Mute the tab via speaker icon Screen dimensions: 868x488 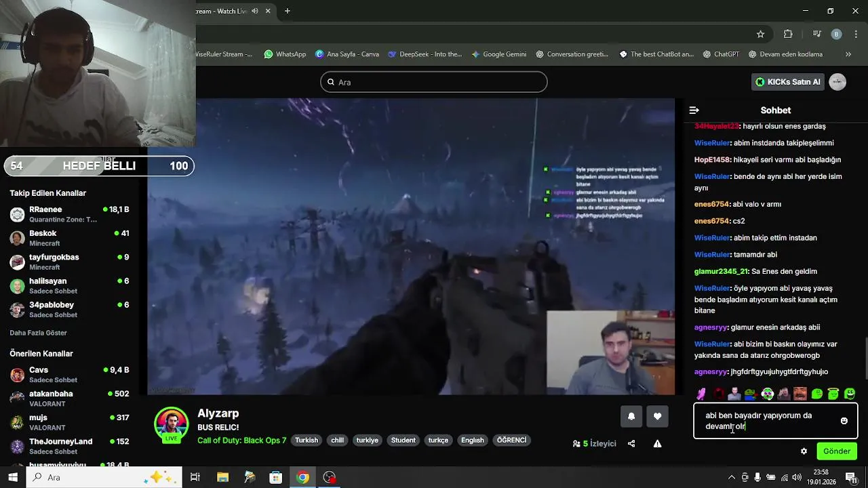coord(255,11)
